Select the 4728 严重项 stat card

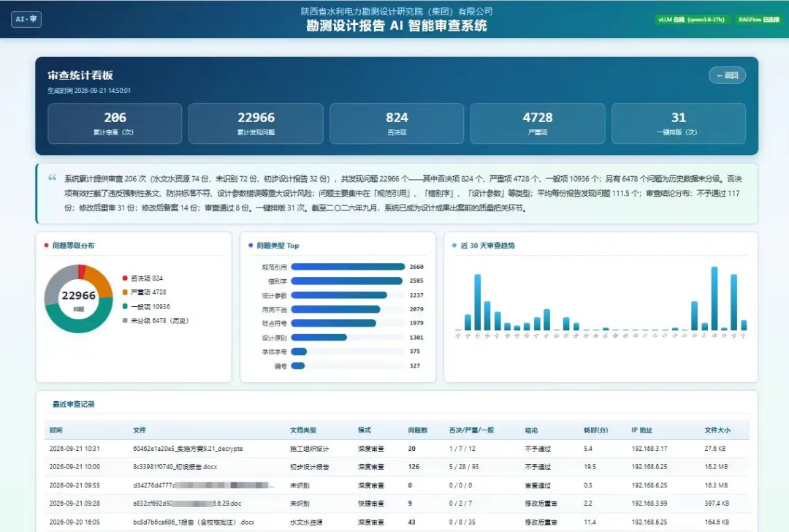coord(538,123)
